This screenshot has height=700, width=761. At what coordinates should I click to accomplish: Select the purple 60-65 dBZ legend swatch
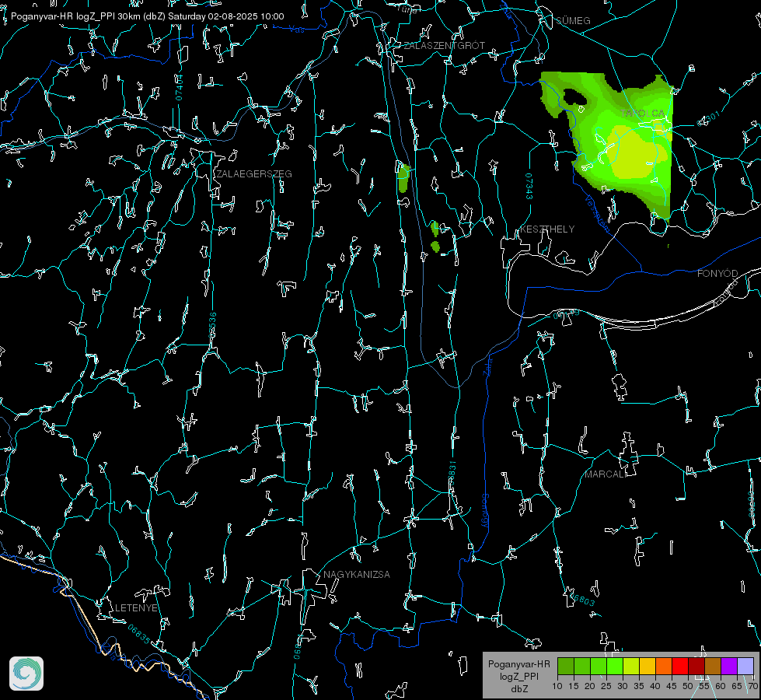click(x=729, y=666)
